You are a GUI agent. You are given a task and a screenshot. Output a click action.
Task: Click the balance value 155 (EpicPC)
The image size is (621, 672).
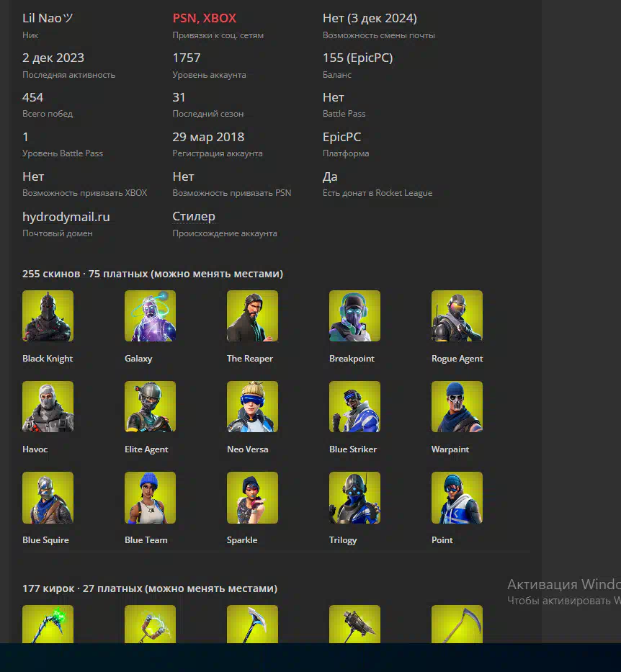point(357,58)
